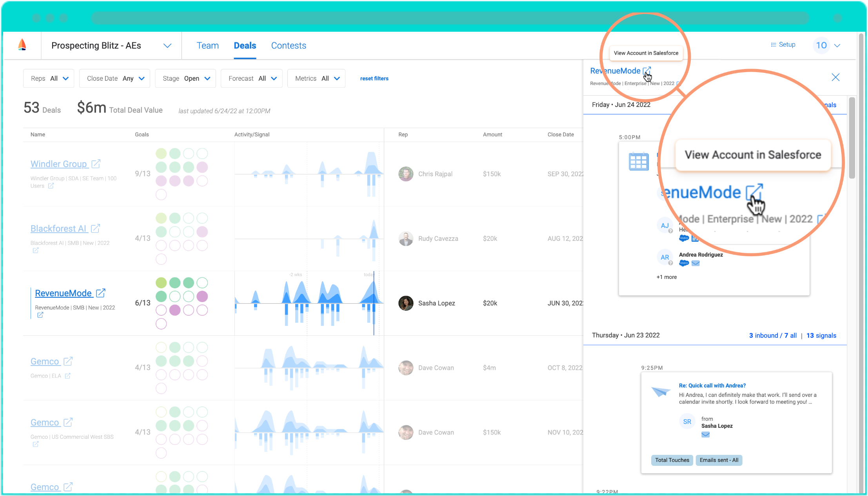The height and width of the screenshot is (496, 868).
Task: Open small link icon next to Gemco | ELA
Action: tap(67, 376)
